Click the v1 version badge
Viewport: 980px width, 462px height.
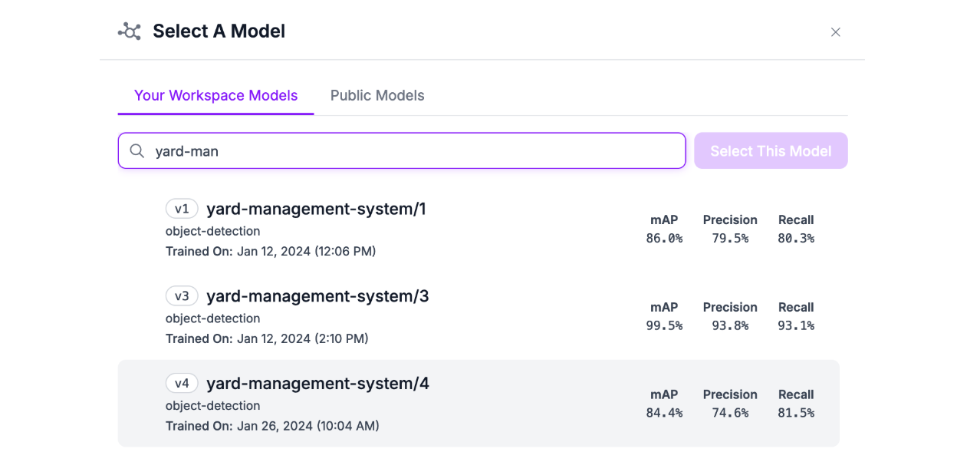point(182,209)
